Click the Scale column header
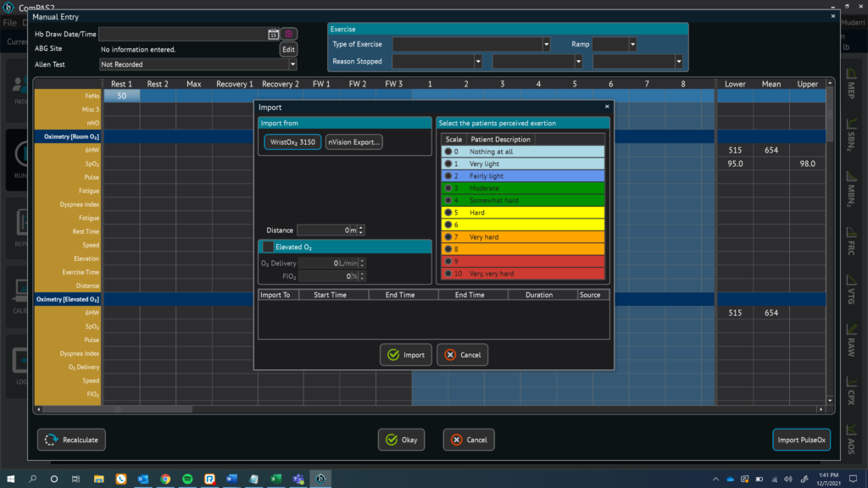The height and width of the screenshot is (488, 868). [453, 140]
